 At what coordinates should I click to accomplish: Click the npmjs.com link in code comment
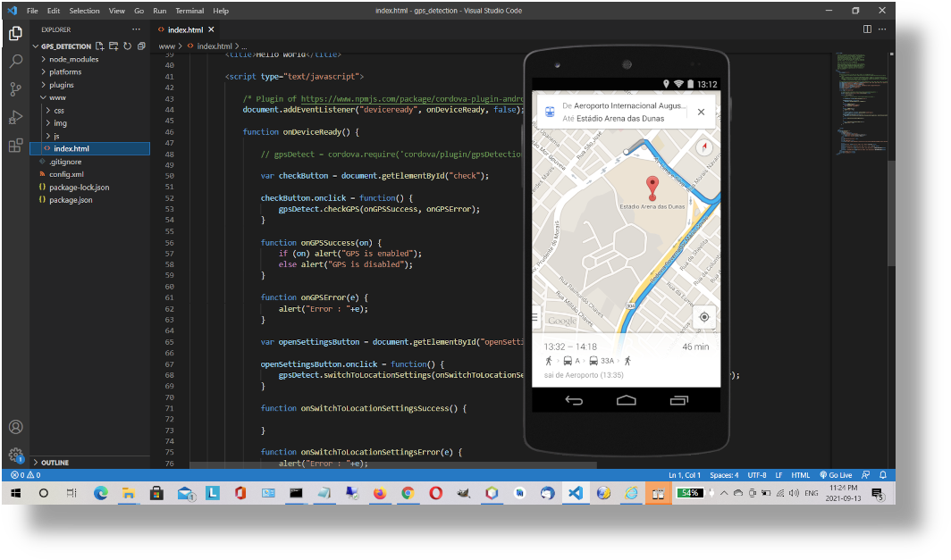[412, 99]
